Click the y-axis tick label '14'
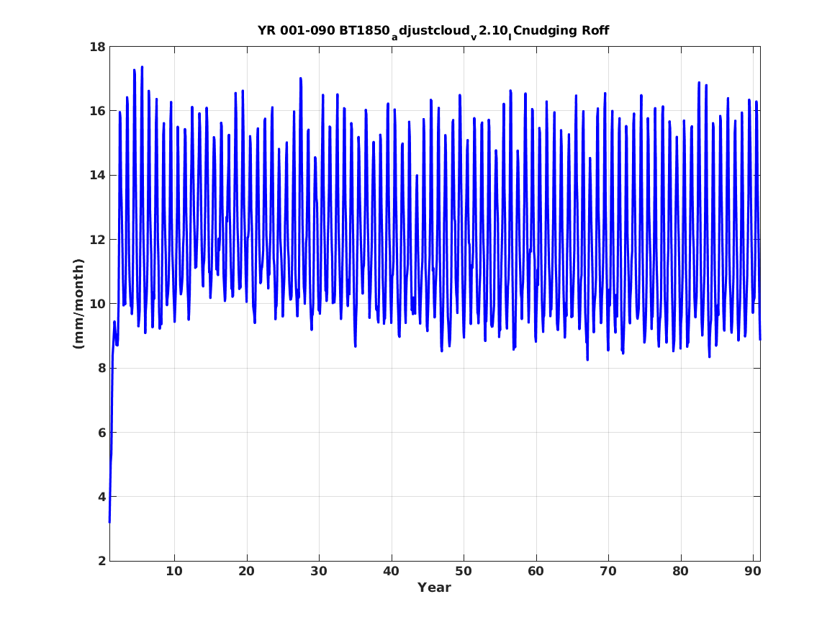 (x=97, y=175)
